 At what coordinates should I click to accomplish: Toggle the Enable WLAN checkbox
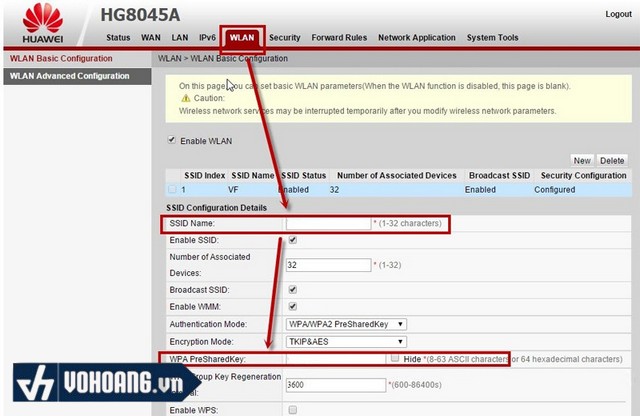tap(171, 140)
